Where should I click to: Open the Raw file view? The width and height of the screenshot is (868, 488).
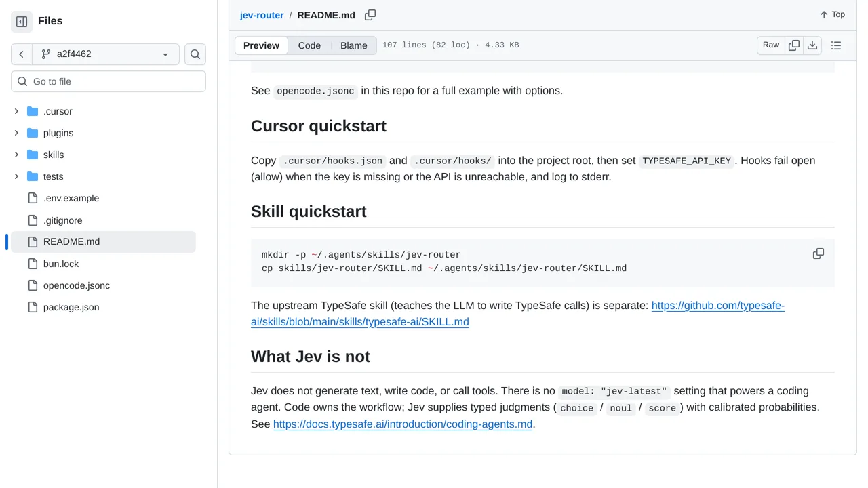pyautogui.click(x=771, y=45)
